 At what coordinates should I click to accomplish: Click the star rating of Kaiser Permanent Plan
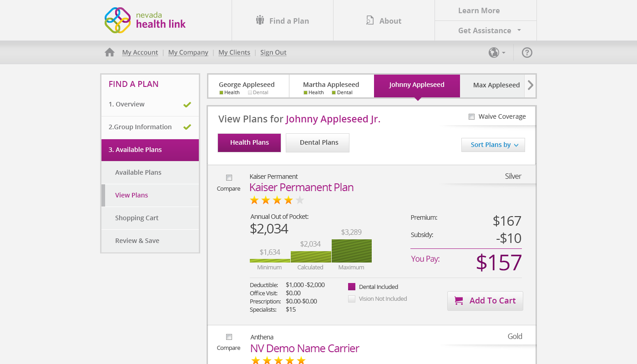click(277, 200)
